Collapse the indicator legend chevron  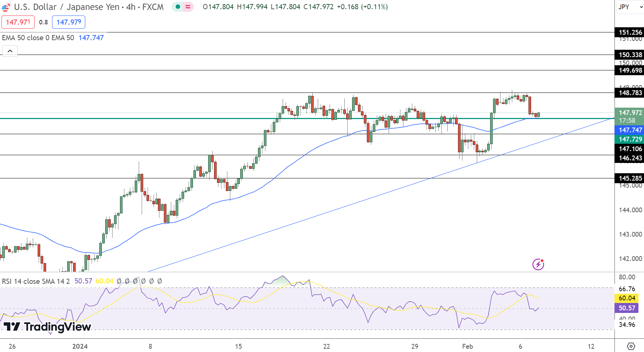click(x=10, y=51)
